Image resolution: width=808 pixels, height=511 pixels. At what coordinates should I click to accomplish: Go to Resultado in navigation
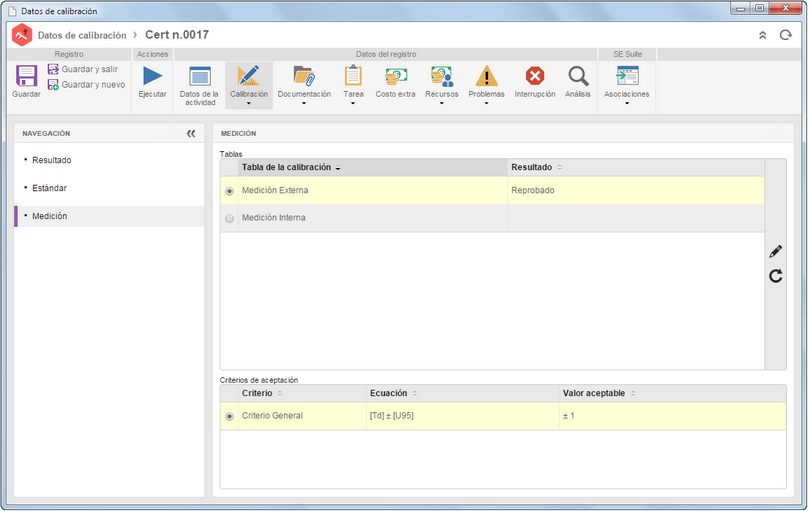(52, 160)
